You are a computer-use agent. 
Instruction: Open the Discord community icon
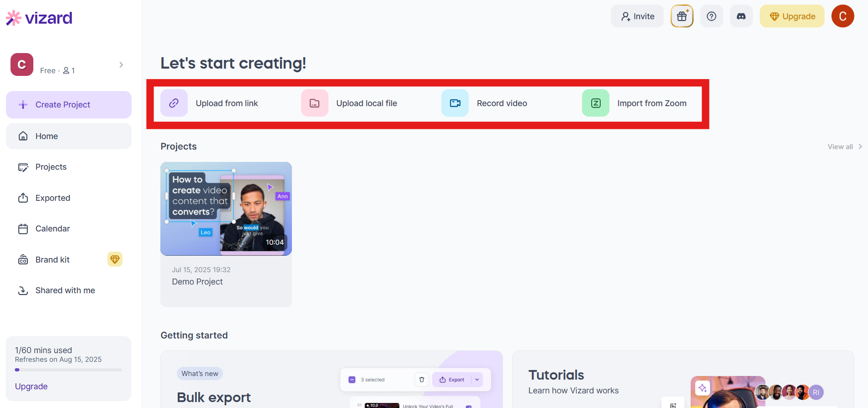741,16
